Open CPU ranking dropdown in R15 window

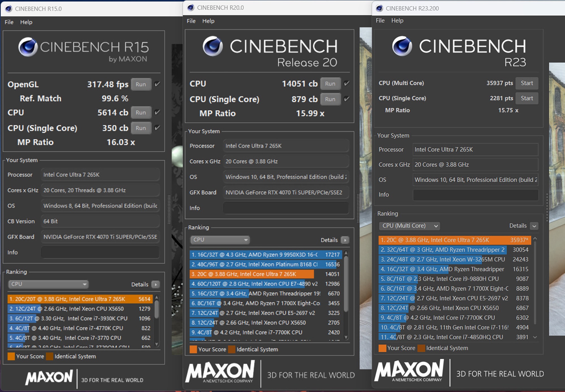coord(48,284)
